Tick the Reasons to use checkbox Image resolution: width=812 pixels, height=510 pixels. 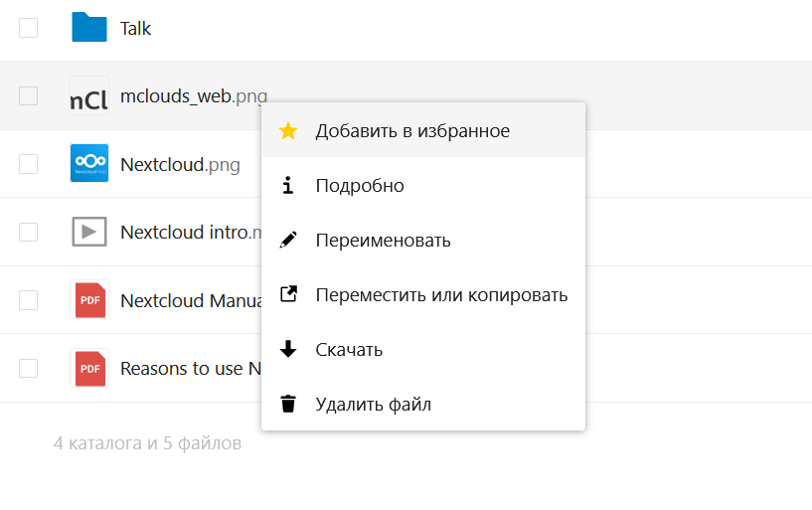point(29,369)
